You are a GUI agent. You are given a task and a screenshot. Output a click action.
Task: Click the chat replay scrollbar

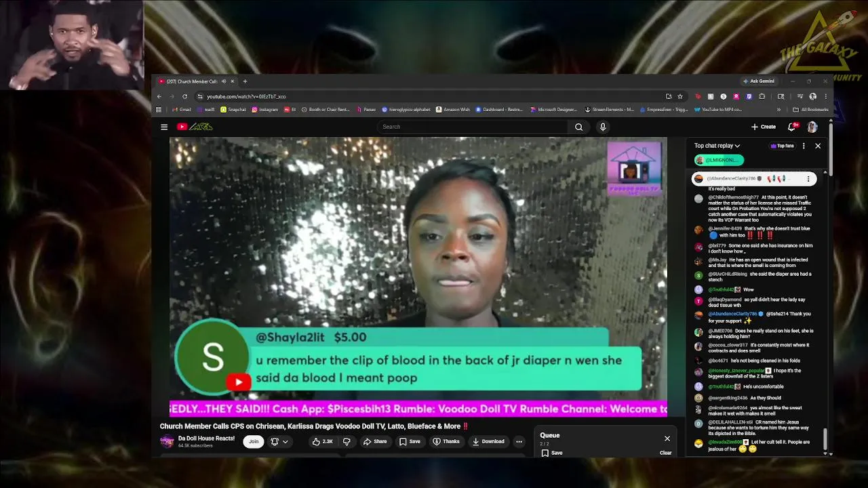tap(825, 441)
